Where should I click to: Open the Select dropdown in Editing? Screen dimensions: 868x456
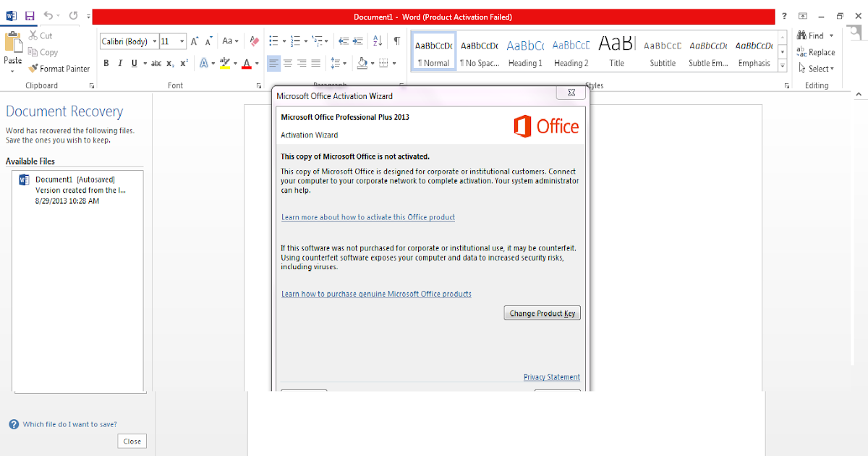[817, 69]
